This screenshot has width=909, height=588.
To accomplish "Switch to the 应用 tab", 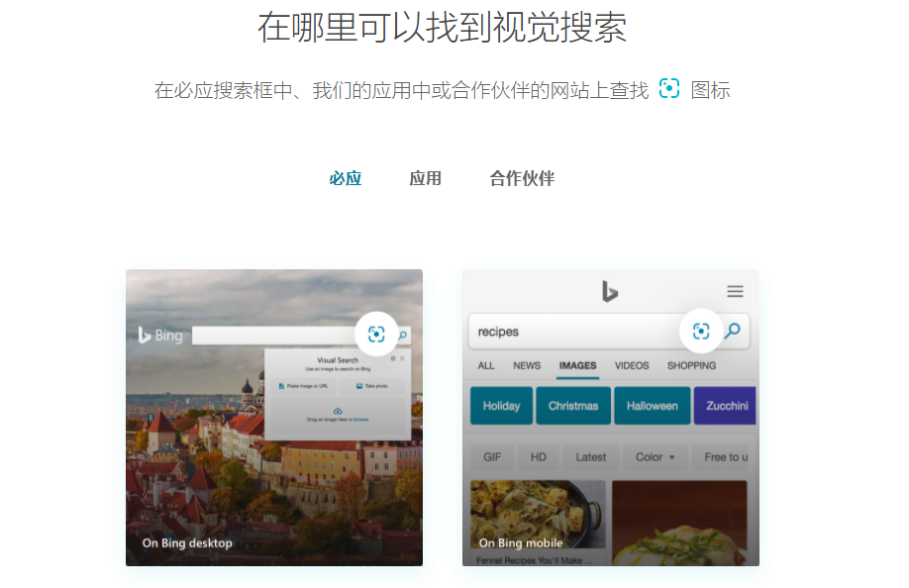I will coord(426,178).
